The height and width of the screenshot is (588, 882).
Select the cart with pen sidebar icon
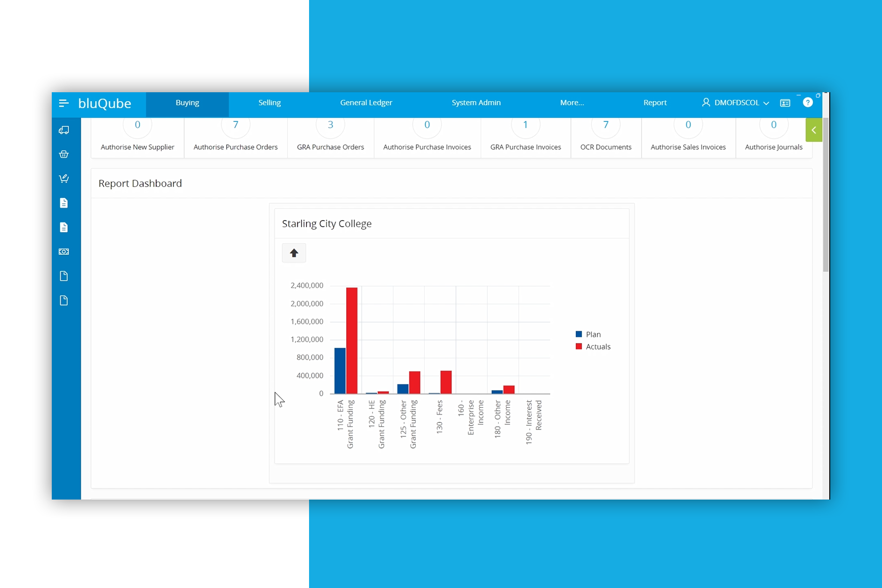(64, 179)
